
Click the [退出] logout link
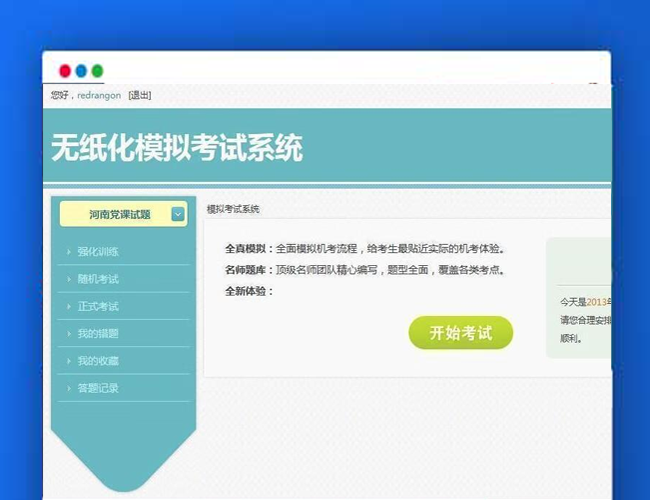tap(140, 95)
